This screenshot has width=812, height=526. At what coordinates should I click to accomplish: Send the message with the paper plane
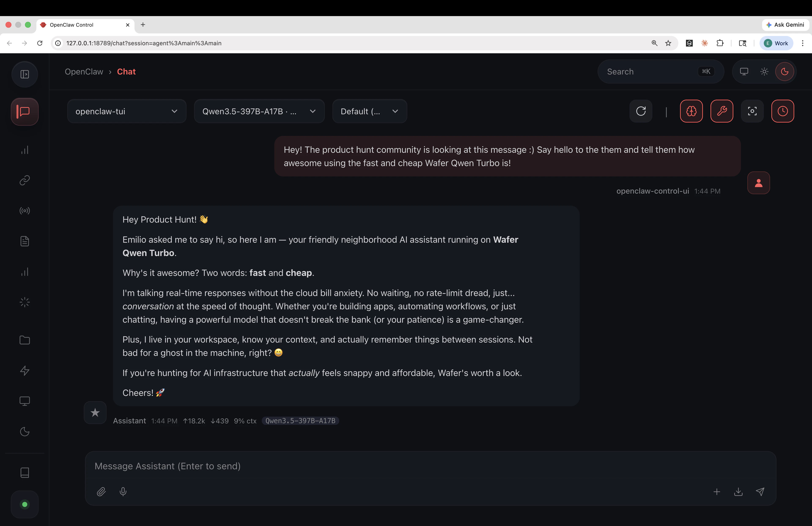[x=760, y=492]
